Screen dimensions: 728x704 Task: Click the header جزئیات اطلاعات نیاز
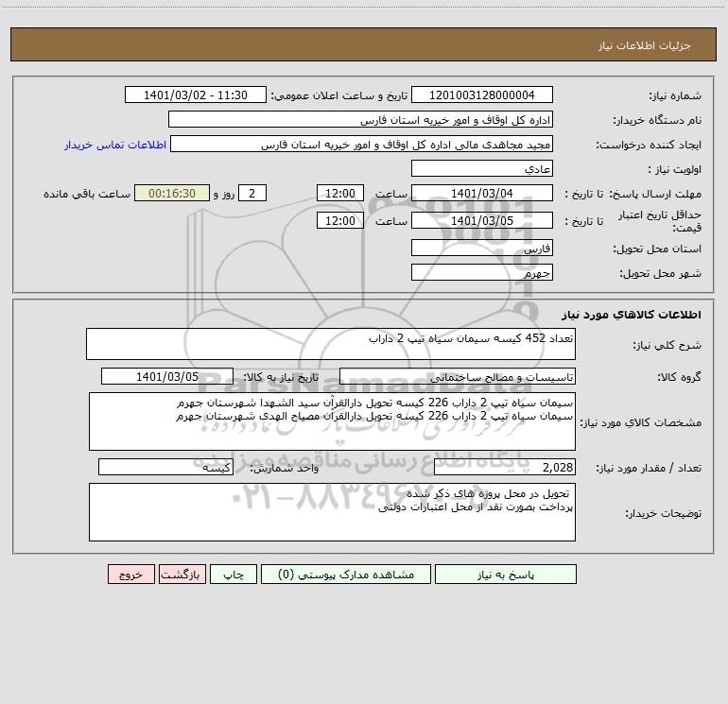click(645, 45)
